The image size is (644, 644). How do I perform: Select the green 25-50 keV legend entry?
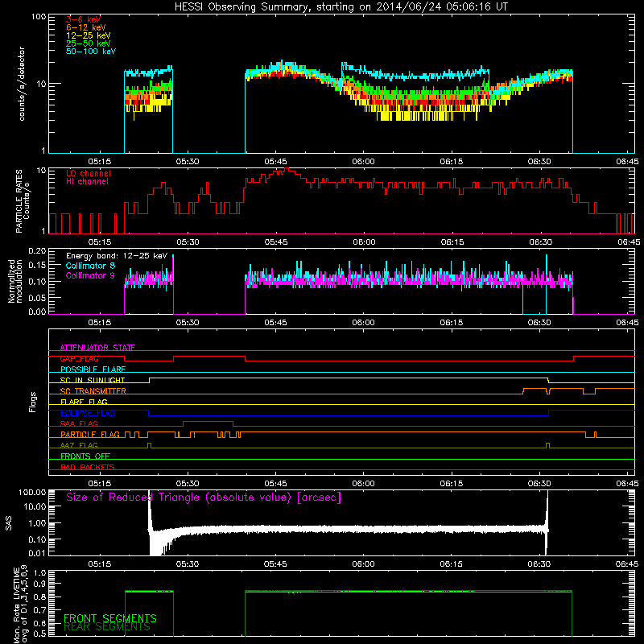point(88,43)
